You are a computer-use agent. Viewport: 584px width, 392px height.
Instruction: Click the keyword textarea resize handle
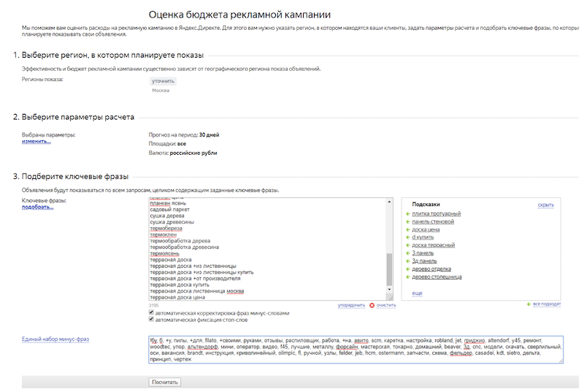pos(391,297)
